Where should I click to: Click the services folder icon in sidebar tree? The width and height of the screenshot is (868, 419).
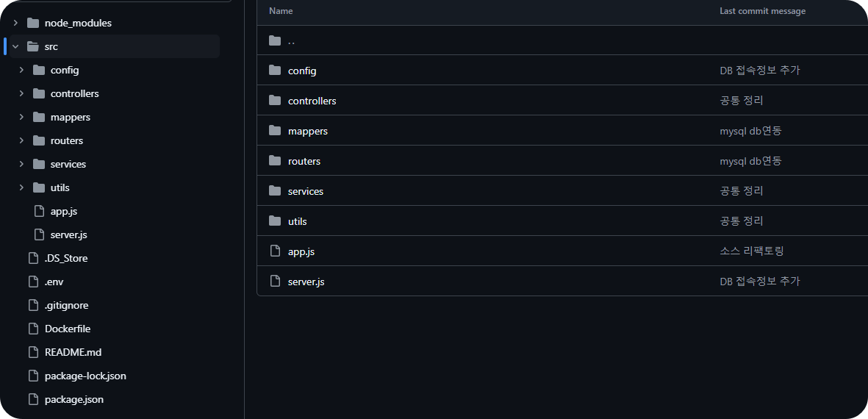coord(39,165)
